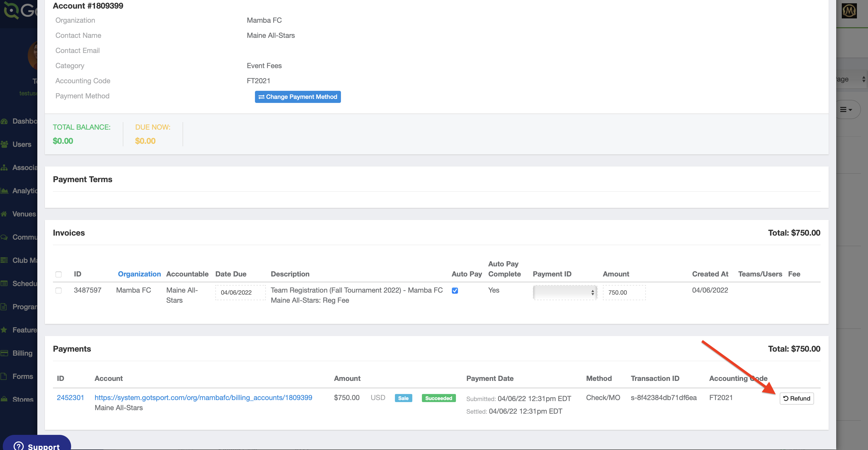Click the Succeeded status badge

point(438,398)
